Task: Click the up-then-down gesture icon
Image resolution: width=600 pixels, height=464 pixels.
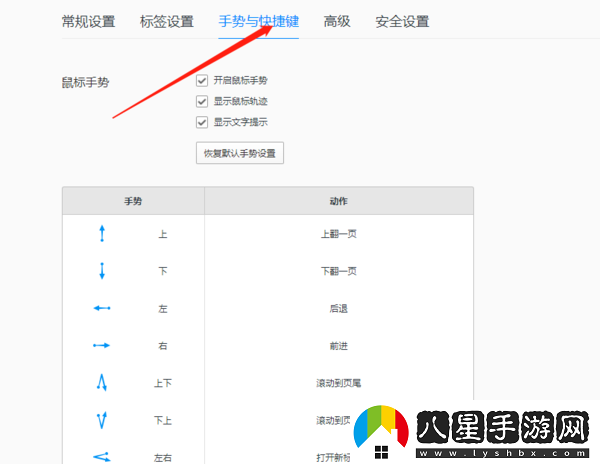Action: (101, 383)
